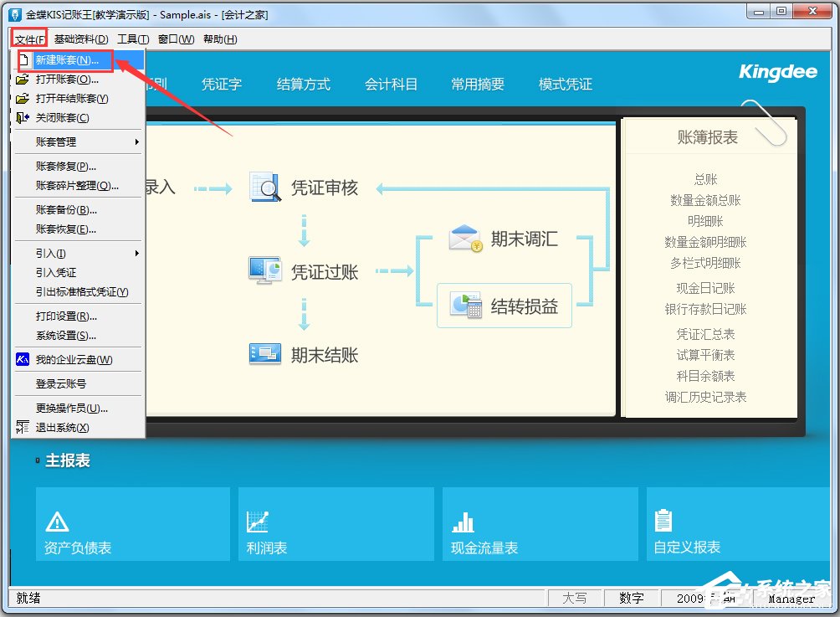
Task: Click the 凭证过账 computer icon
Action: tap(266, 270)
